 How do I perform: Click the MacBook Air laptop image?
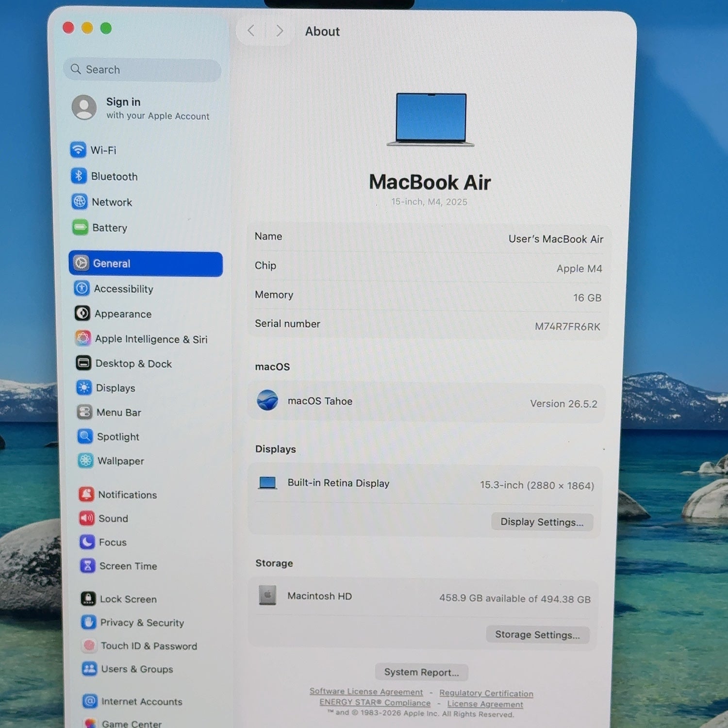[x=430, y=119]
